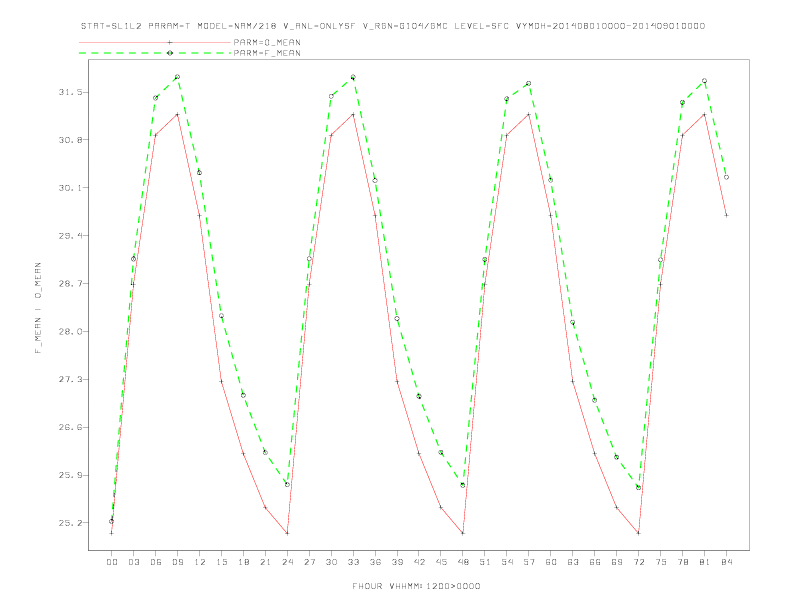Viewport: 792px width, 612px height.
Task: Click the x-axis tick label 45
Action: (441, 562)
